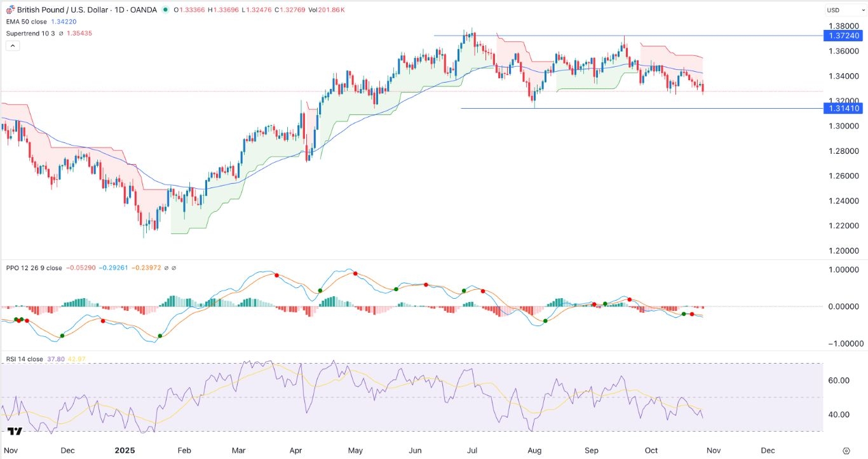Image resolution: width=868 pixels, height=459 pixels.
Task: Collapse the indicator legend with the chevron button
Action: [12, 45]
